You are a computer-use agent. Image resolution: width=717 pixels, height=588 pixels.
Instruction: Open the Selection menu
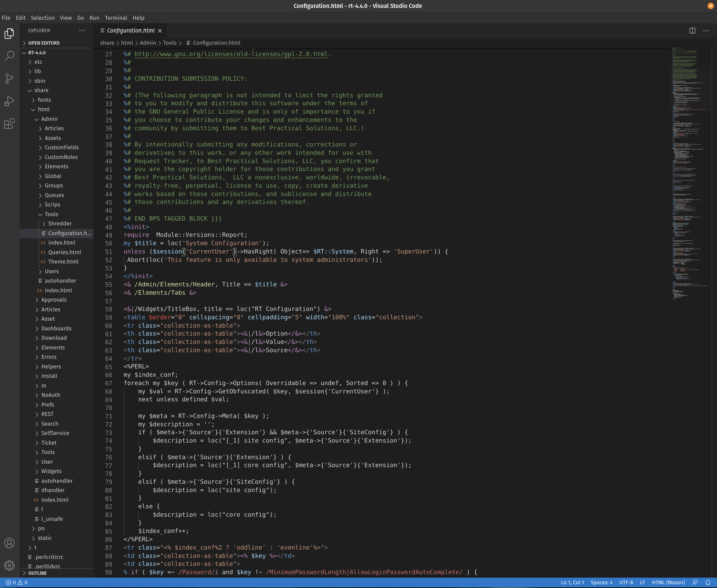42,18
